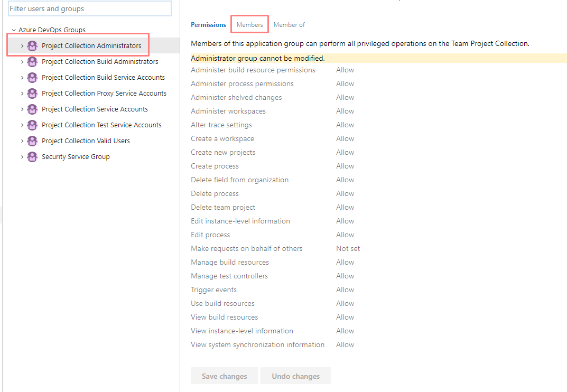Click Allow value for Create new projects
567x392 pixels.
tap(345, 153)
